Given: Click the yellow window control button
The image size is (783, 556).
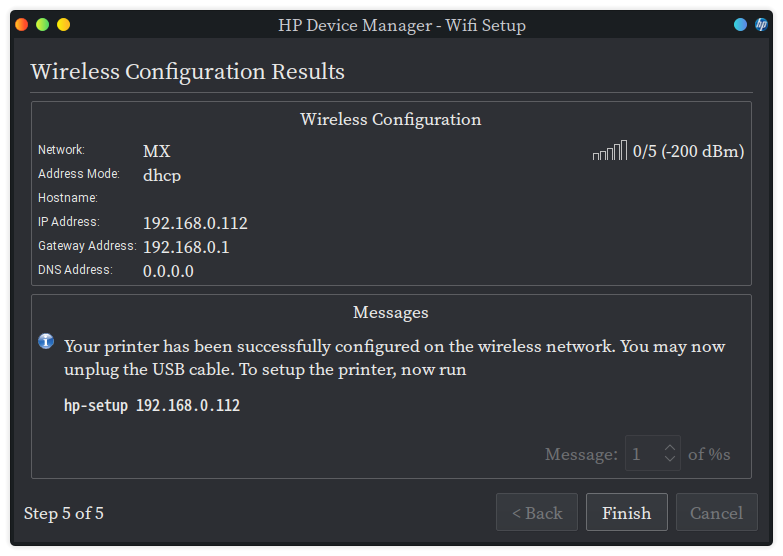Looking at the screenshot, I should point(63,25).
